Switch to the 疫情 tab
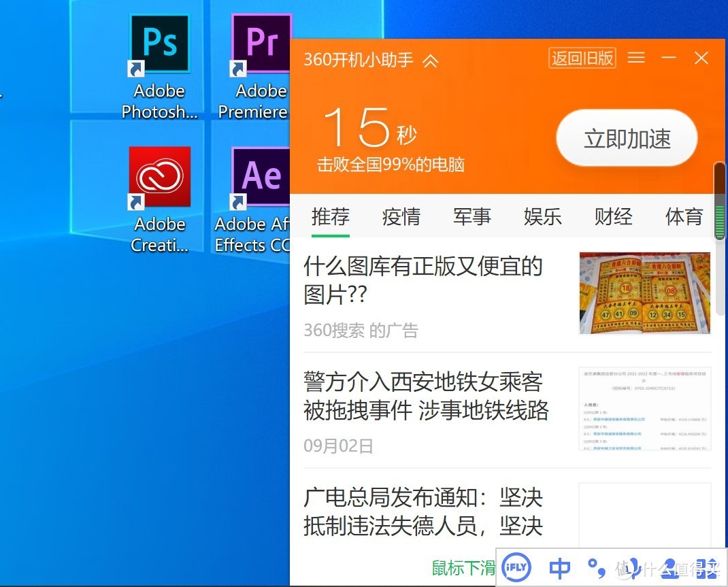Screen dimensions: 728x587 pos(401,216)
